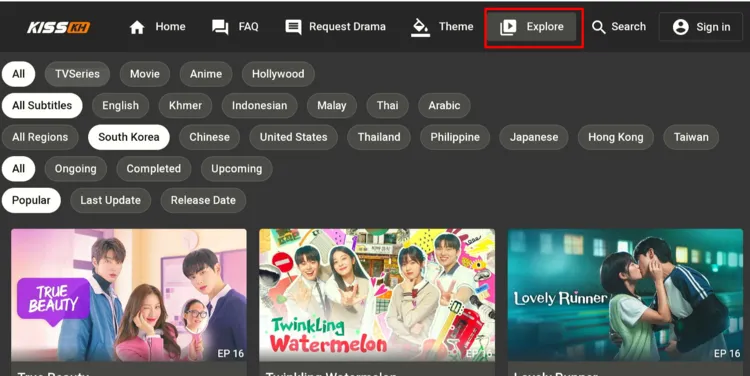Open the Theme menu label
750x376 pixels.
456,27
